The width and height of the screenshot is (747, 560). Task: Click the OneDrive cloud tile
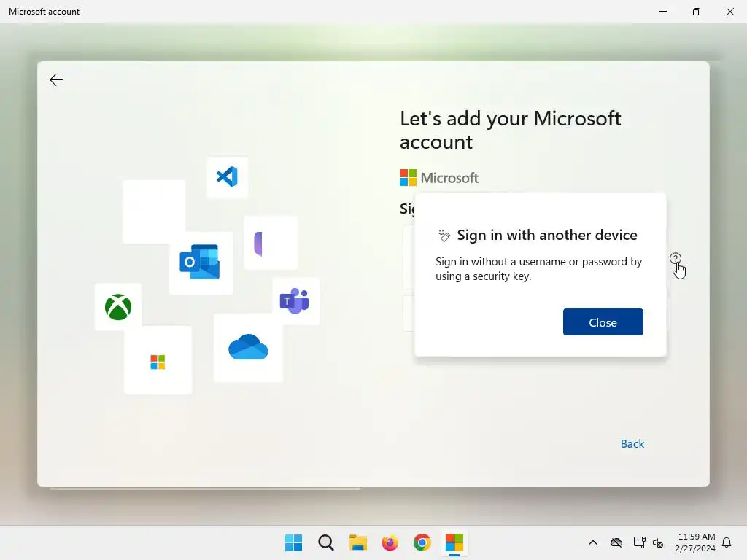coord(248,347)
